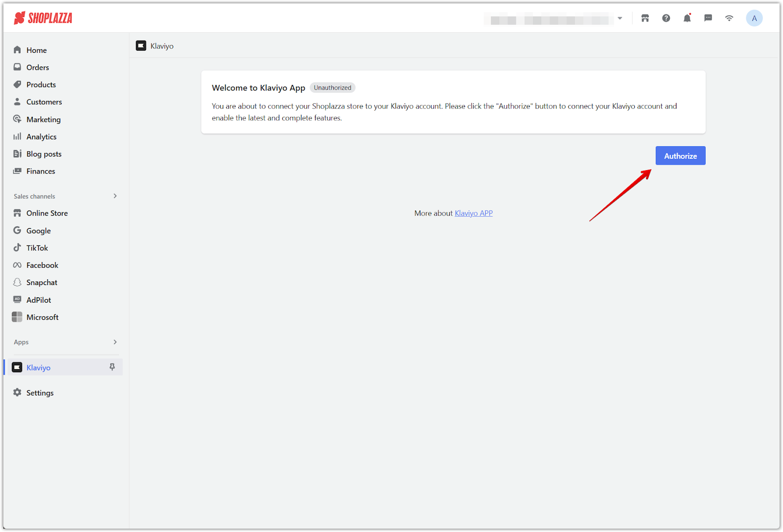Click the Klaviyo sidebar app icon

17,367
